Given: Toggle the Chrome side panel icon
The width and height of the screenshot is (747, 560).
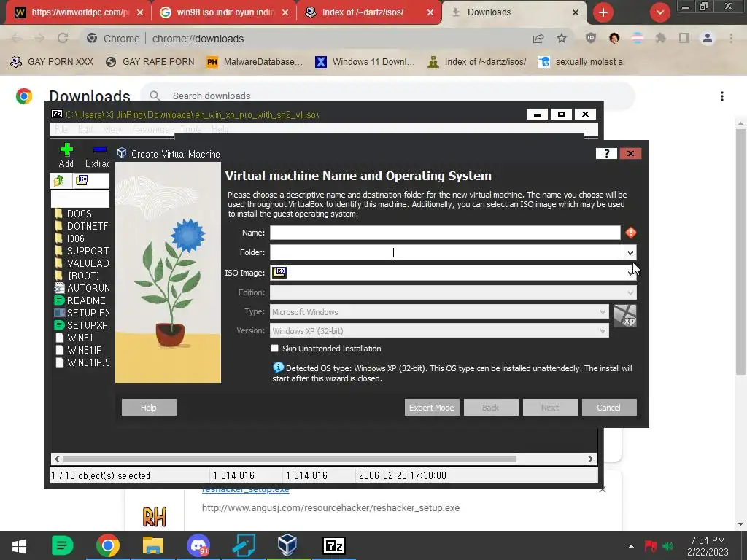Looking at the screenshot, I should pos(684,38).
